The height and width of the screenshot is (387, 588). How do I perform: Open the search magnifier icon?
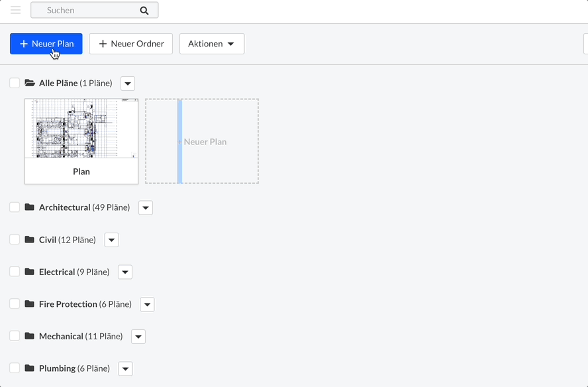(143, 10)
